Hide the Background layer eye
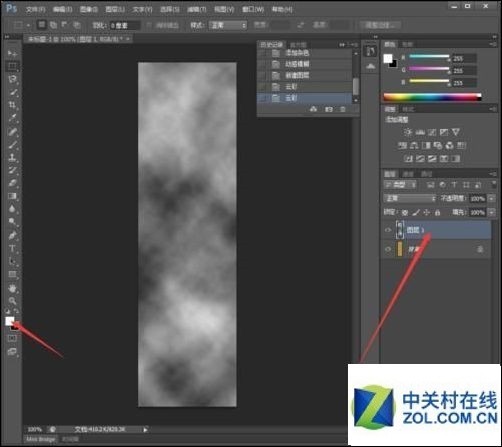This screenshot has height=447, width=502. [x=388, y=249]
